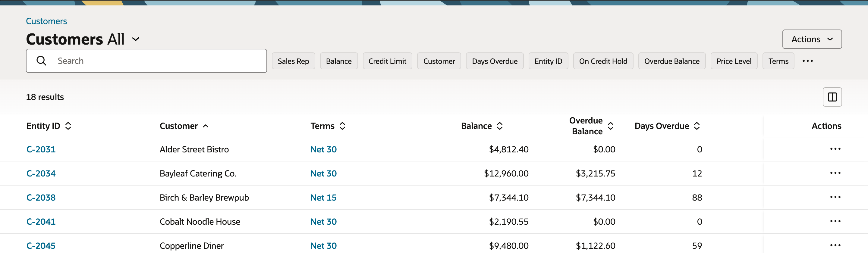This screenshot has height=253, width=868.
Task: Open row actions for Cobalt Noodle House
Action: click(x=835, y=221)
